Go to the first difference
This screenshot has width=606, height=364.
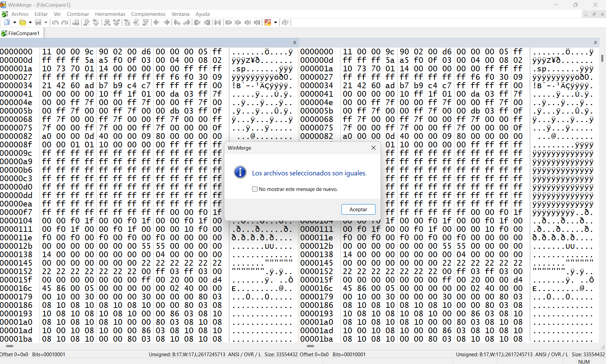127,22
